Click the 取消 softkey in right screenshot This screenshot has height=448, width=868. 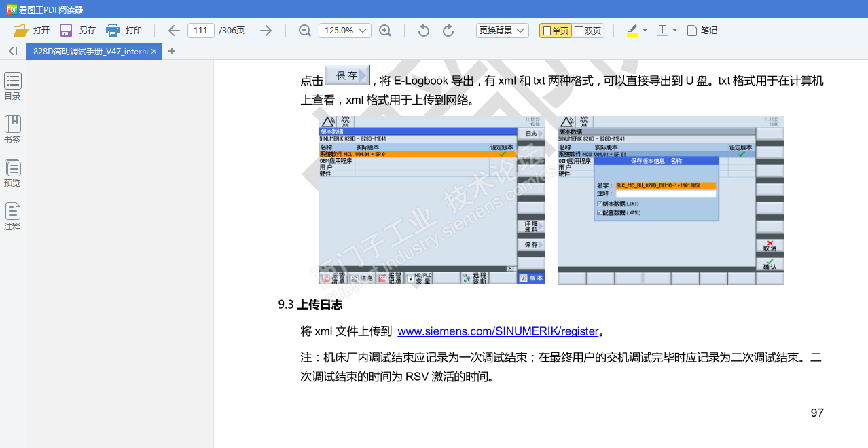[x=770, y=246]
